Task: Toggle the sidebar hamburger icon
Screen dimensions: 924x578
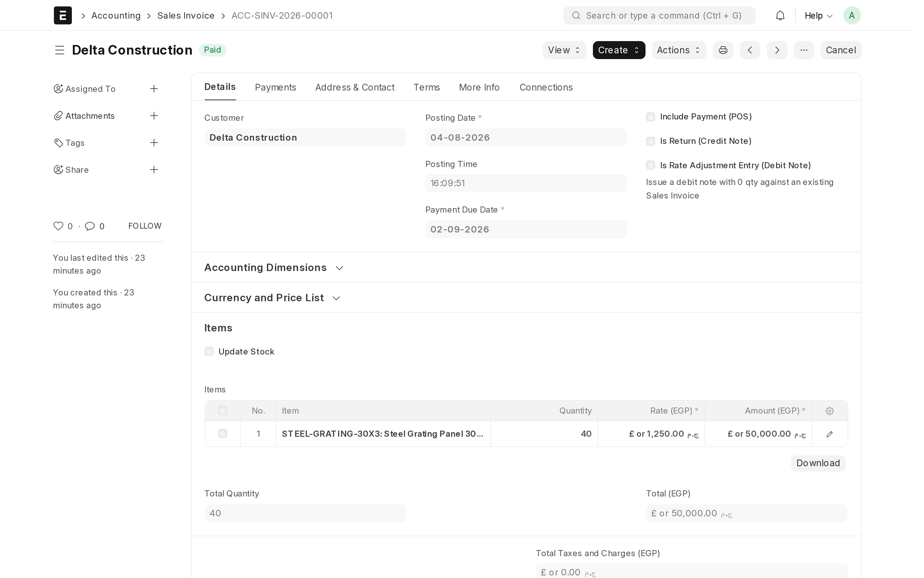Action: coord(59,50)
